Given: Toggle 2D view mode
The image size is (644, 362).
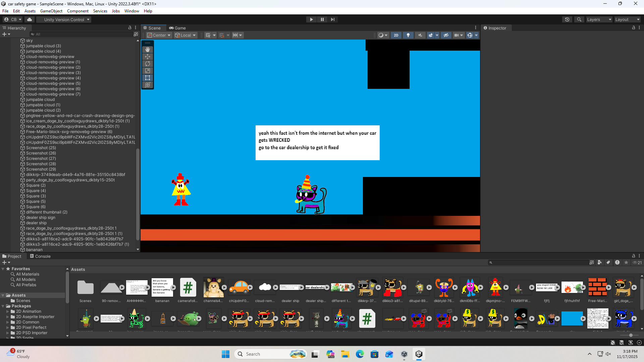Looking at the screenshot, I should click(396, 35).
